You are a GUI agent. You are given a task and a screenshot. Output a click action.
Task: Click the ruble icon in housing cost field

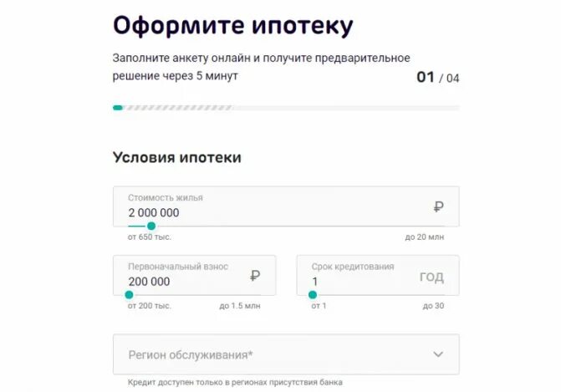point(439,206)
